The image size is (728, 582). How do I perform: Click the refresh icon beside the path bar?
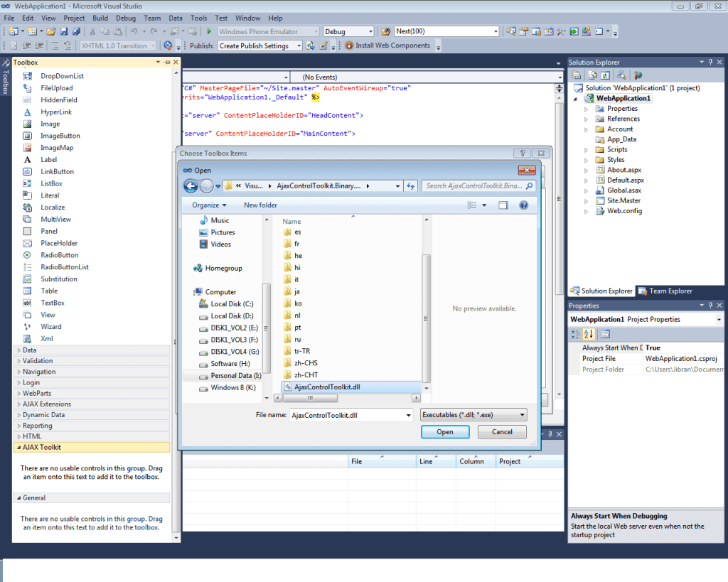click(410, 186)
